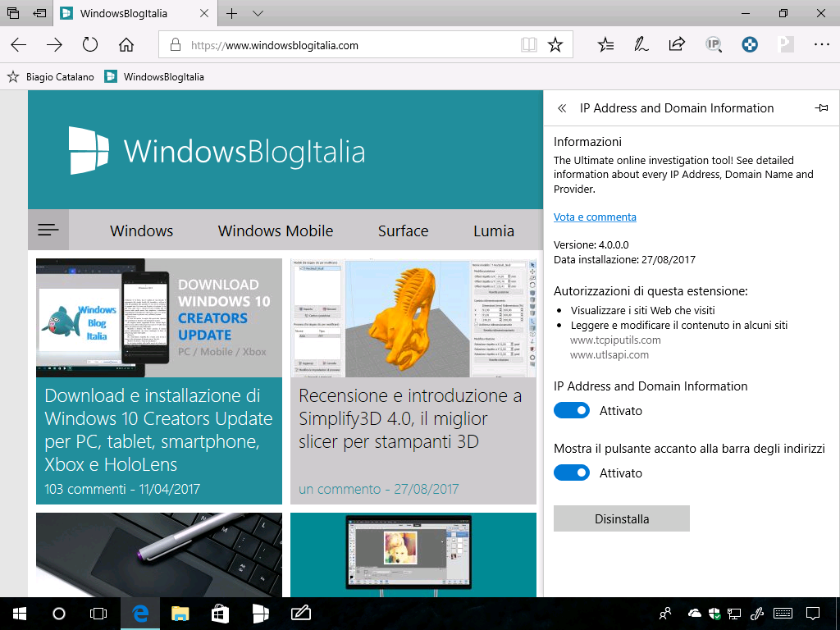Click the Vota e commenta link
Screen dimensions: 840x630
(595, 217)
